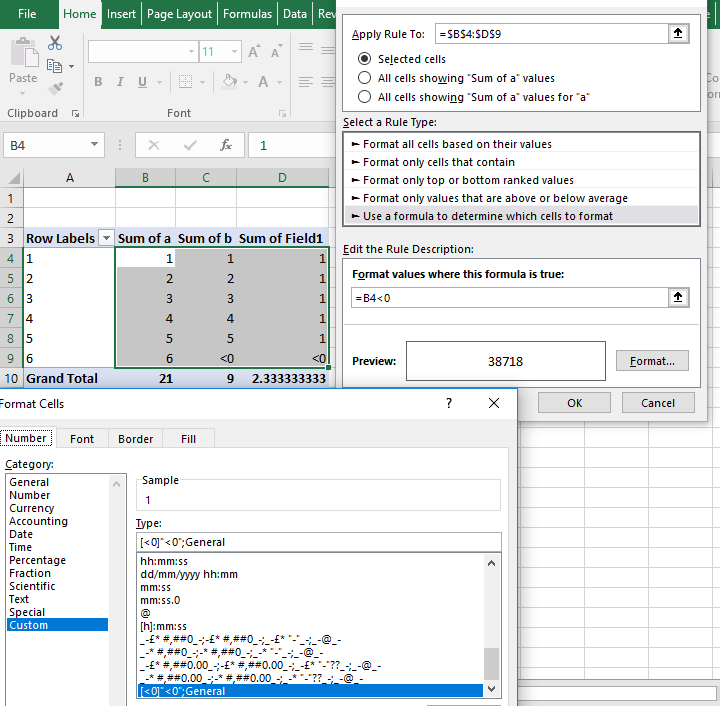Click the Copy icon in Clipboard group
This screenshot has width=720, height=706.
click(x=55, y=66)
